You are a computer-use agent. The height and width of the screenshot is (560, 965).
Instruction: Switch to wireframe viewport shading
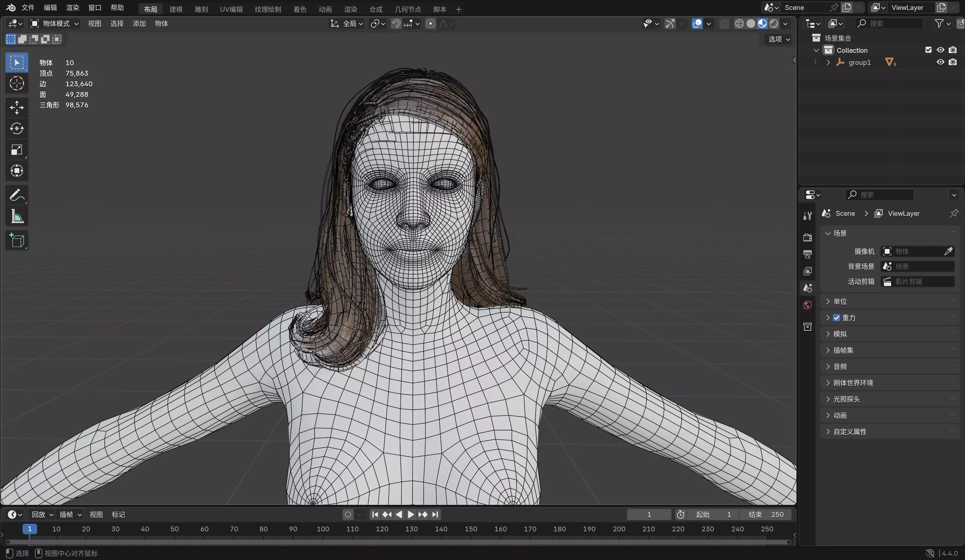(739, 24)
